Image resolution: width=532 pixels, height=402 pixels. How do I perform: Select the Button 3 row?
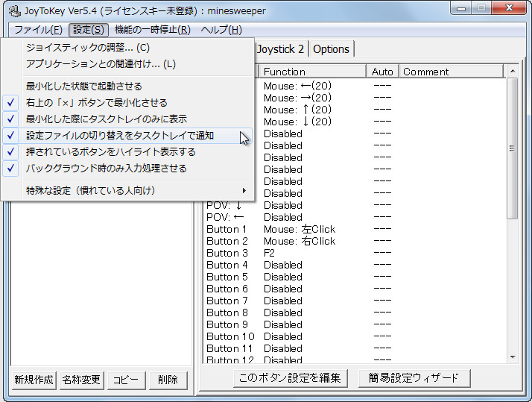[355, 253]
